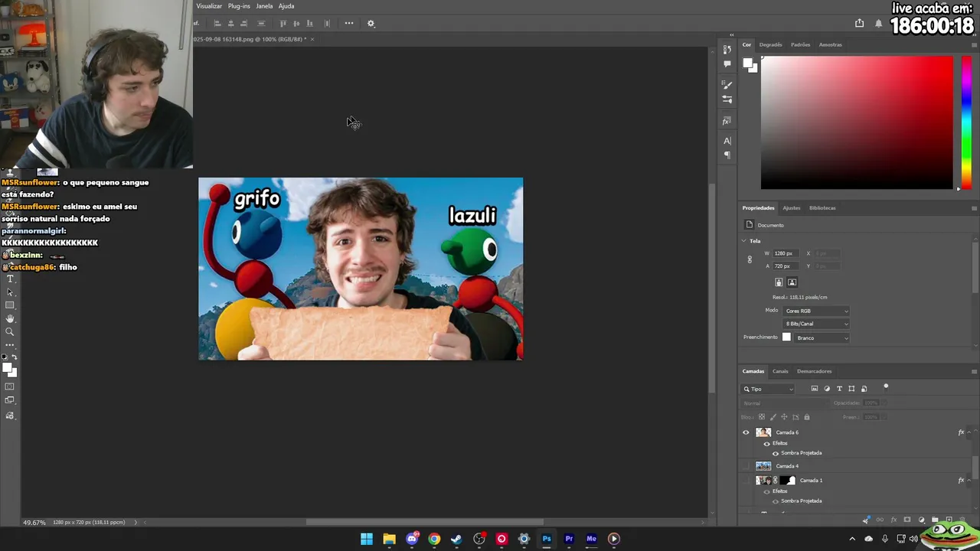Click the canvas fill color swatch

click(x=786, y=337)
